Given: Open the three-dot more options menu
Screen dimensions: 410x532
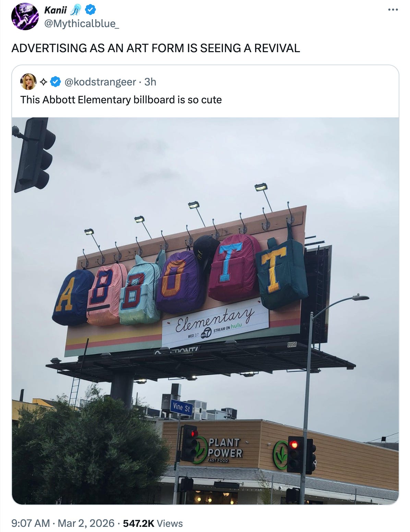Looking at the screenshot, I should 393,10.
